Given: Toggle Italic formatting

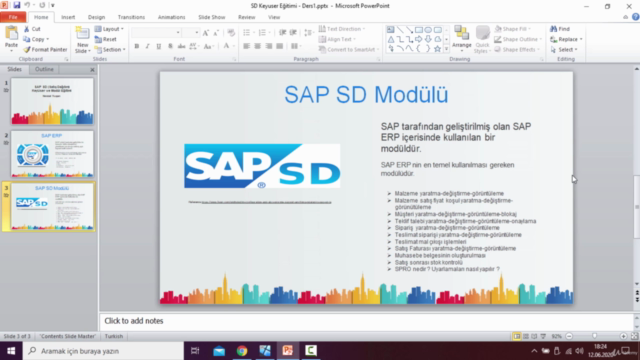Looking at the screenshot, I should click(x=148, y=46).
